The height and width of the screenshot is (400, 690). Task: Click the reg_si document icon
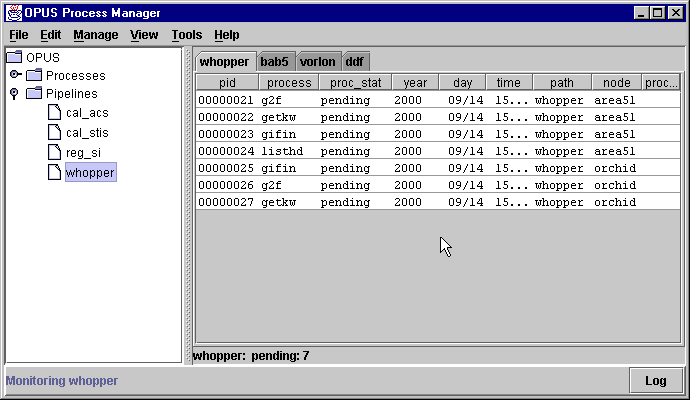[x=55, y=152]
